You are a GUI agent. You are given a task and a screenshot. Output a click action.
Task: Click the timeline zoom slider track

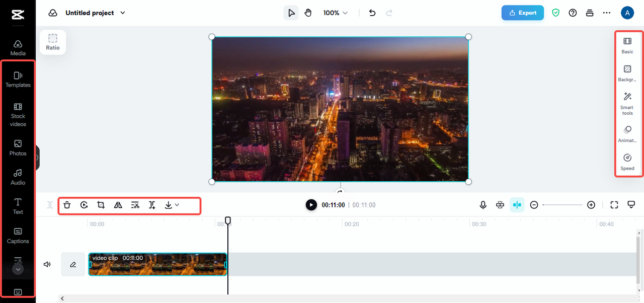[x=562, y=205]
